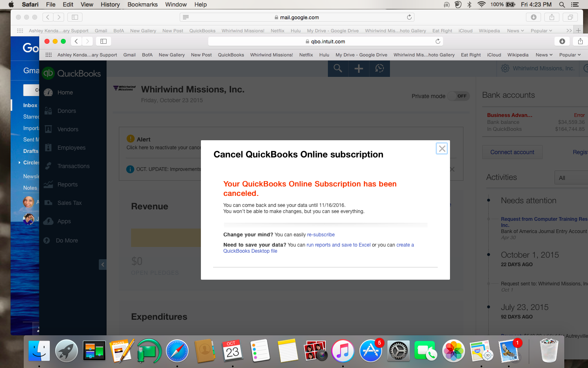Click run reports and save to Excel link
This screenshot has width=588, height=368.
[339, 245]
